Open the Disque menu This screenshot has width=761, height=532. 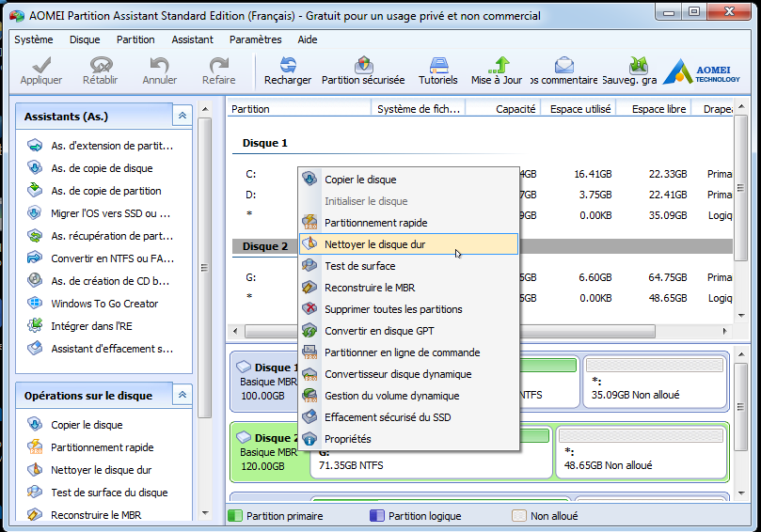click(85, 39)
